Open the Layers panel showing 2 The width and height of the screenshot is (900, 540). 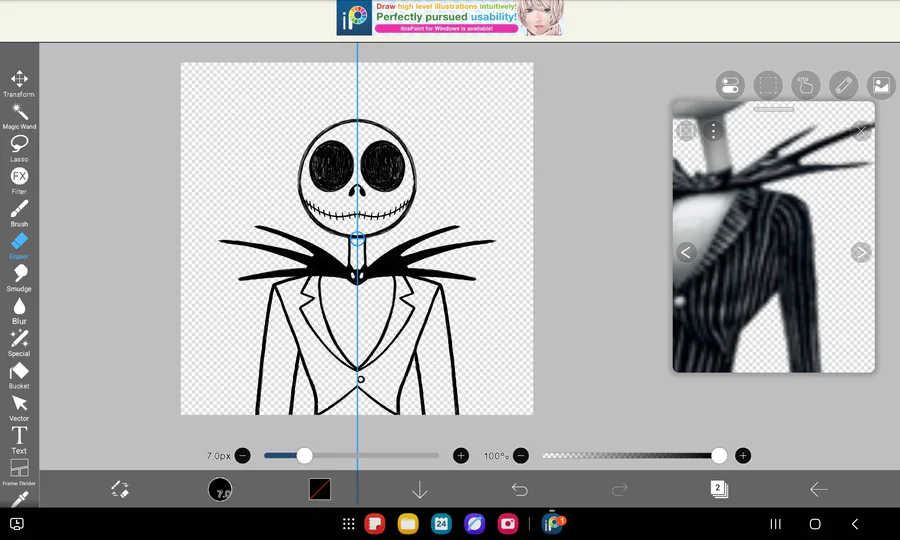pos(719,489)
